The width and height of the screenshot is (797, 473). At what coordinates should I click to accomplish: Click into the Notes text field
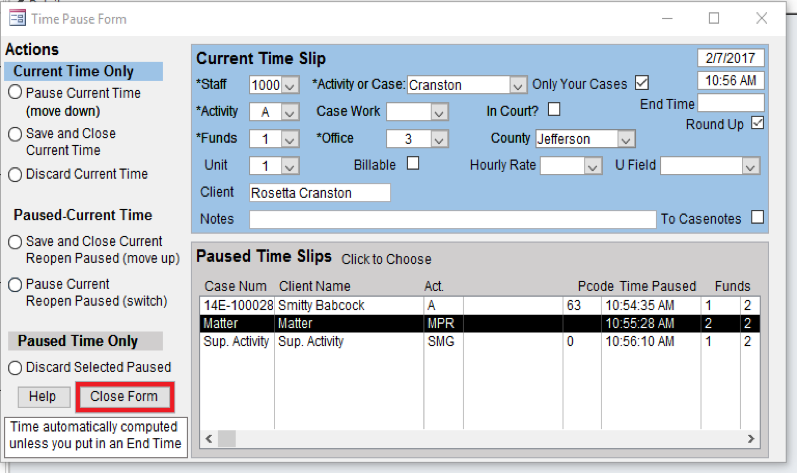[452, 219]
